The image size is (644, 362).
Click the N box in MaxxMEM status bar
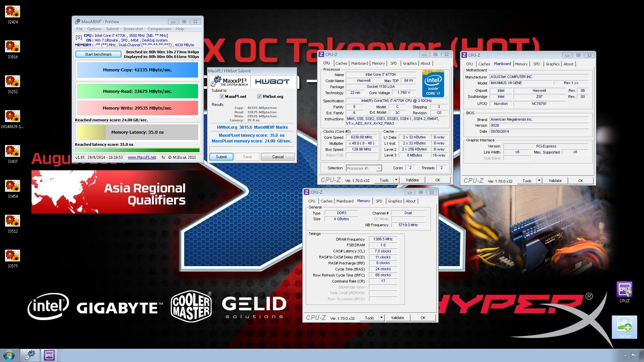click(163, 157)
